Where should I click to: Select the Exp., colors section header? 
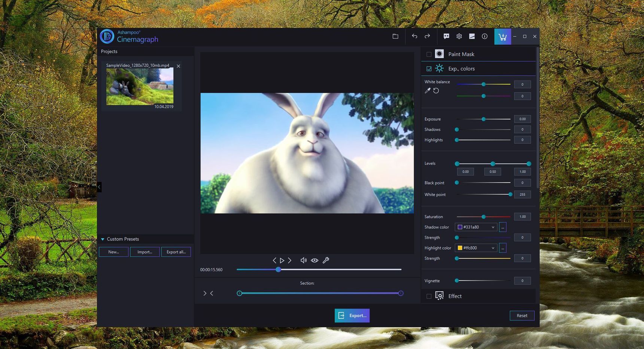(x=479, y=69)
